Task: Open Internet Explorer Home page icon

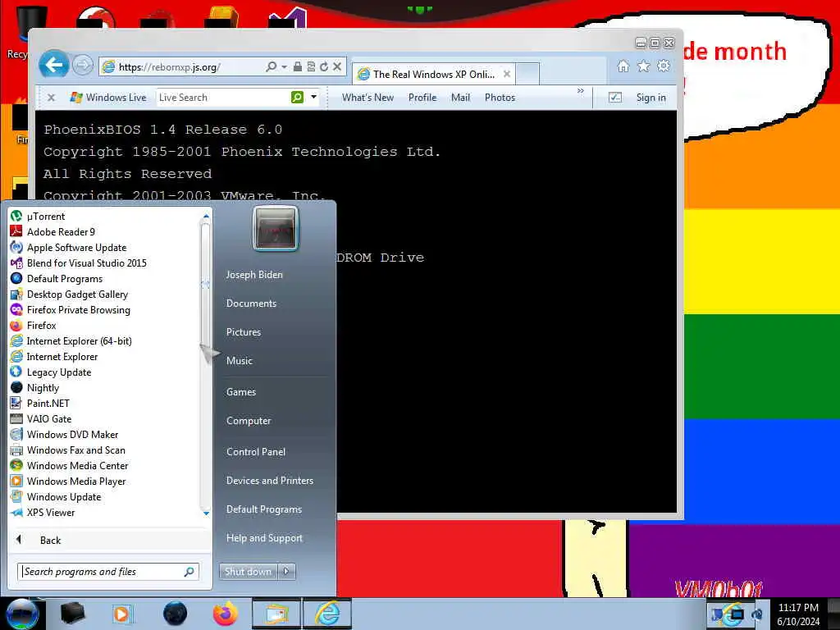Action: tap(623, 66)
